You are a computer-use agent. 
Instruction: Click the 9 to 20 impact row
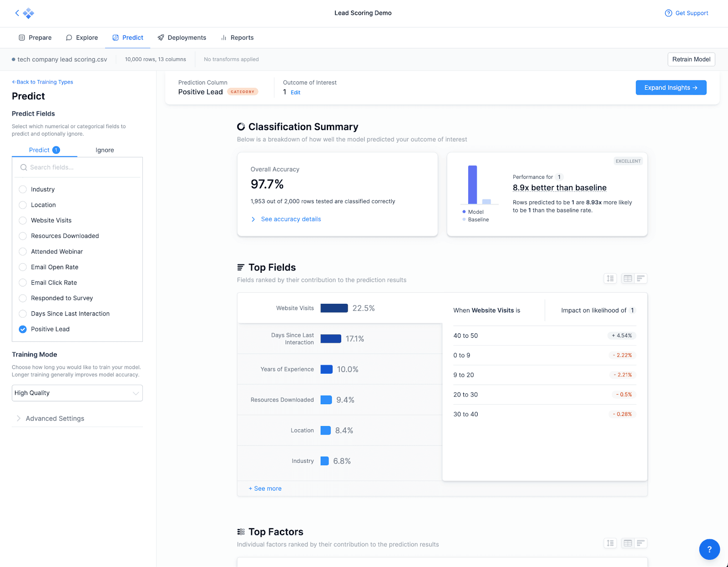click(x=545, y=375)
